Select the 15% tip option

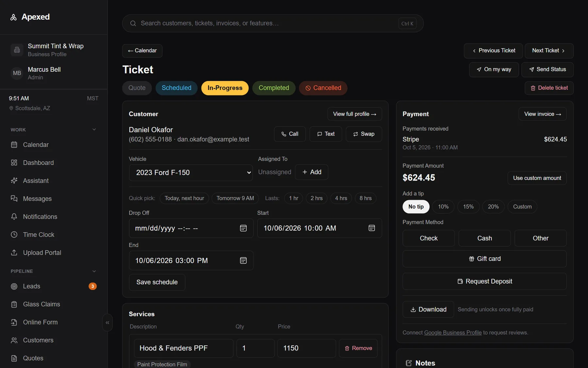468,207
